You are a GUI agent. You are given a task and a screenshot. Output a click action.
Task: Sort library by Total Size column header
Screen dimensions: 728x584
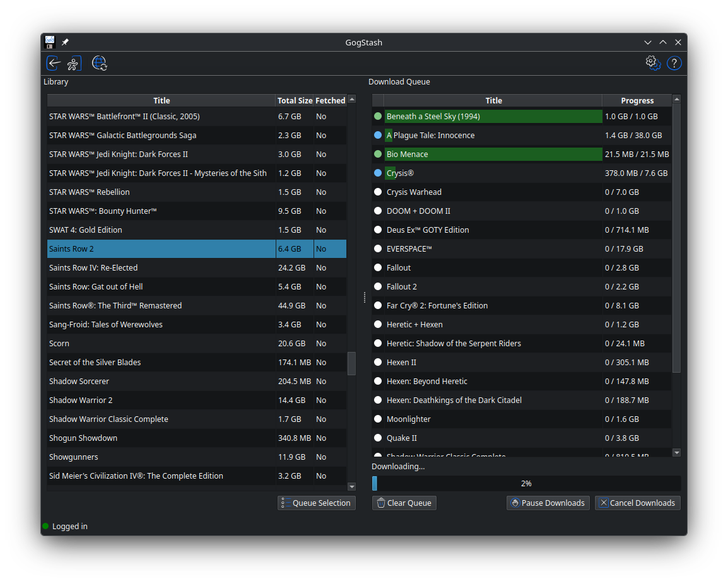tap(295, 100)
